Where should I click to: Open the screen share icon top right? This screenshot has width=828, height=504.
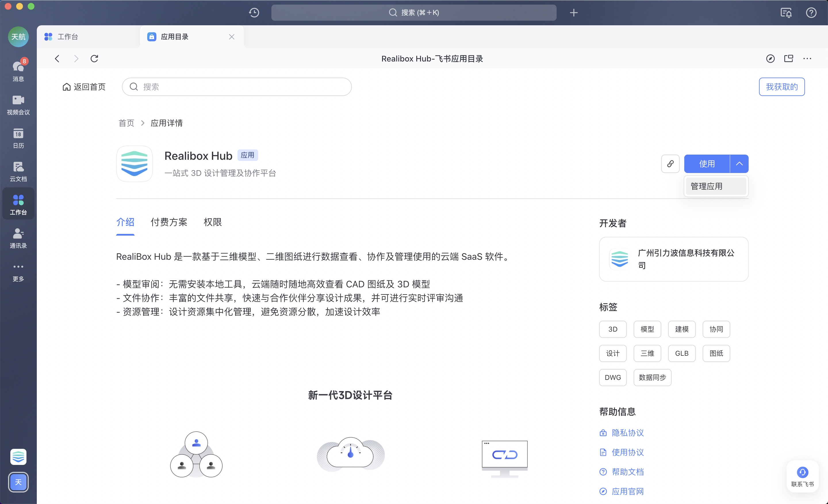[786, 13]
